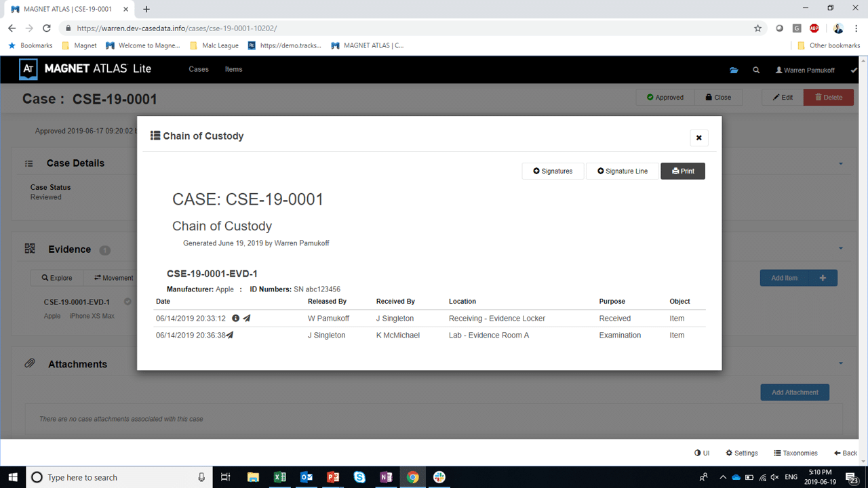Image resolution: width=868 pixels, height=488 pixels.
Task: Collapse the Evidence section arrow
Action: click(x=841, y=249)
